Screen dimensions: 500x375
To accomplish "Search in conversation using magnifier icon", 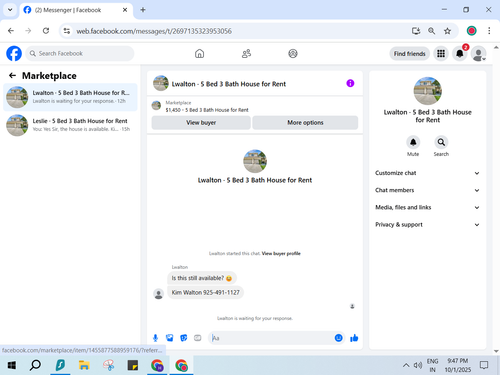I will 441,142.
